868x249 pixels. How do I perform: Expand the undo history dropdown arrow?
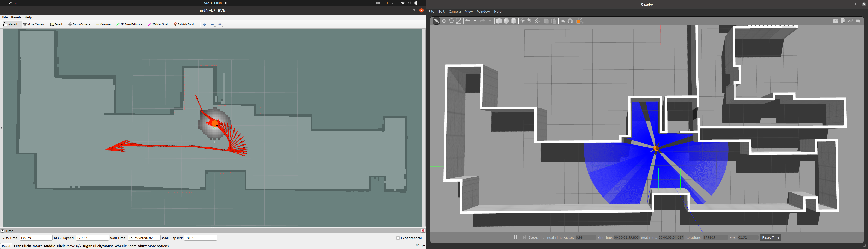(x=475, y=21)
